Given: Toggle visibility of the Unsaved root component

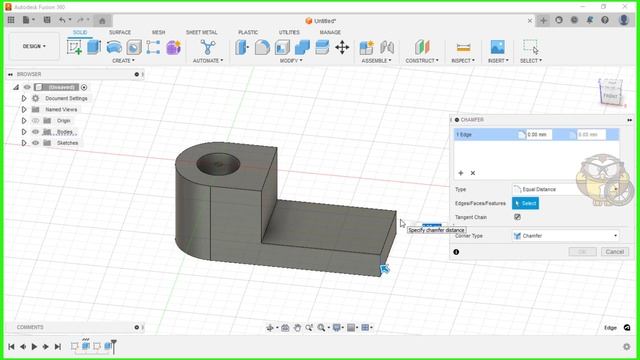Looking at the screenshot, I should coord(27,87).
